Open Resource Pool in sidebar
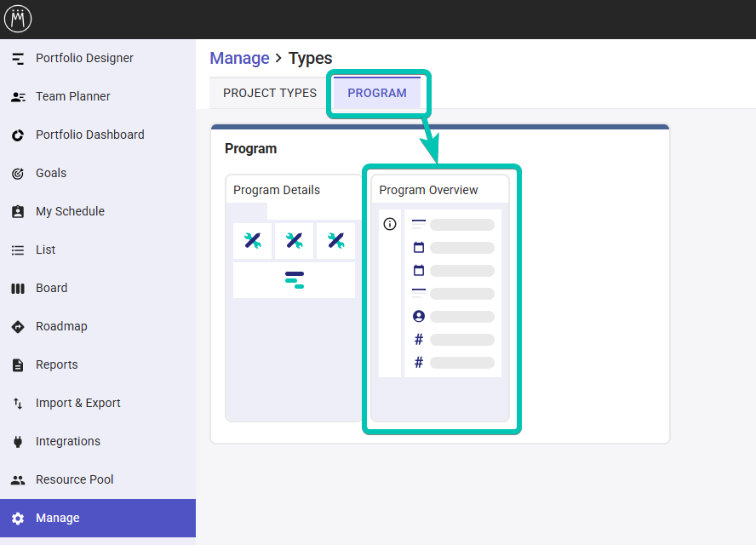 click(74, 479)
